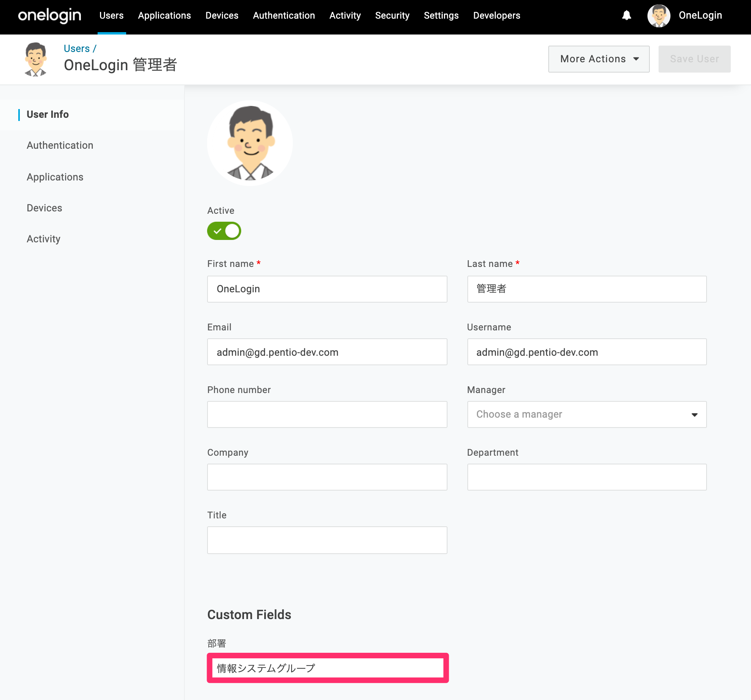Click the Save User button
751x700 pixels.
tap(694, 59)
